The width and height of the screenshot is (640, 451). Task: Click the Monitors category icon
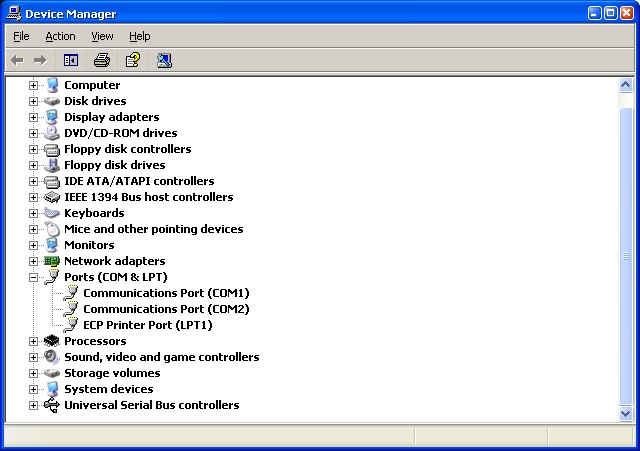(52, 245)
